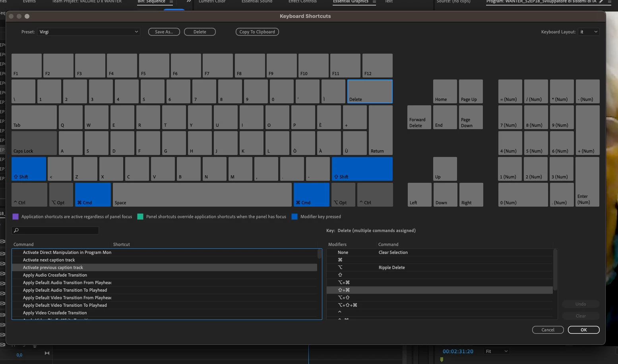Select the Clear Selection command row
The height and width of the screenshot is (364, 618).
pyautogui.click(x=440, y=252)
